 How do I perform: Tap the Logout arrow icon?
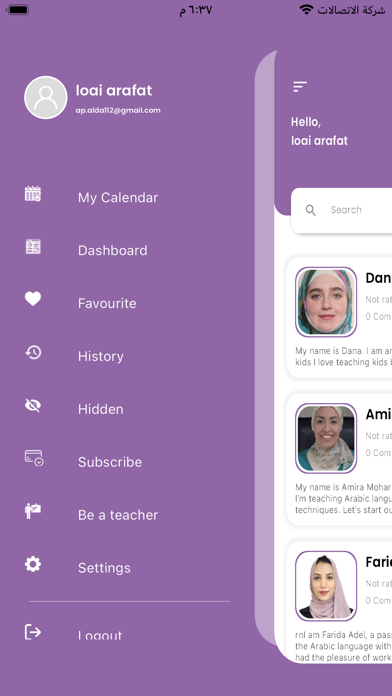tap(33, 632)
